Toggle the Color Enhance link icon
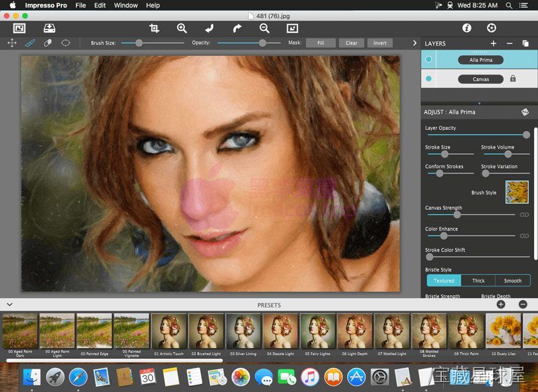538x392 pixels. coord(524,235)
